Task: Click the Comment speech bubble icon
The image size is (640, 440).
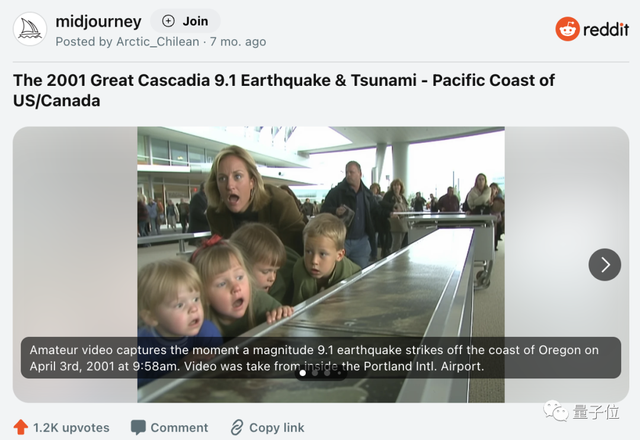Action: [x=138, y=427]
